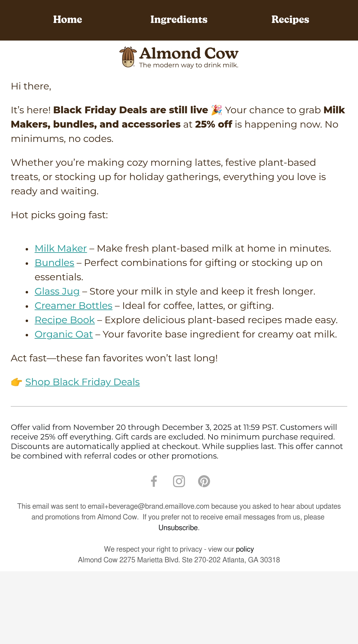Click the tagline under Almond Cow
358x644 pixels.
(189, 65)
